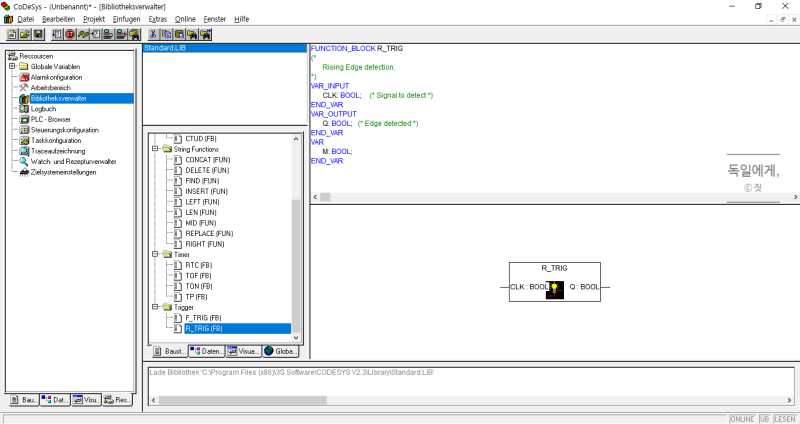800x424 pixels.
Task: Click the Logout computer icon
Action: 121,34
